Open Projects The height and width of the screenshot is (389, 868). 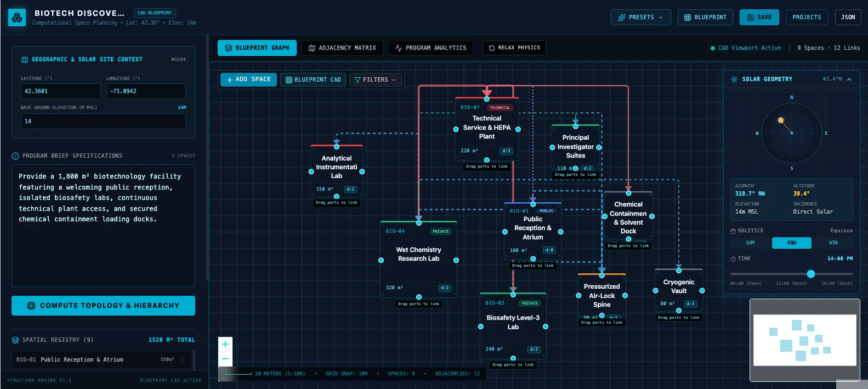807,18
